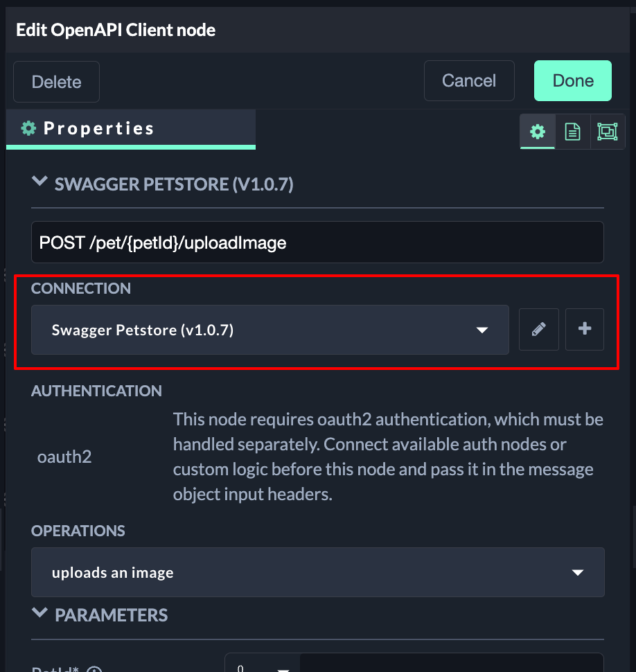
Task: Click the oauth2 authentication label
Action: pyautogui.click(x=64, y=457)
